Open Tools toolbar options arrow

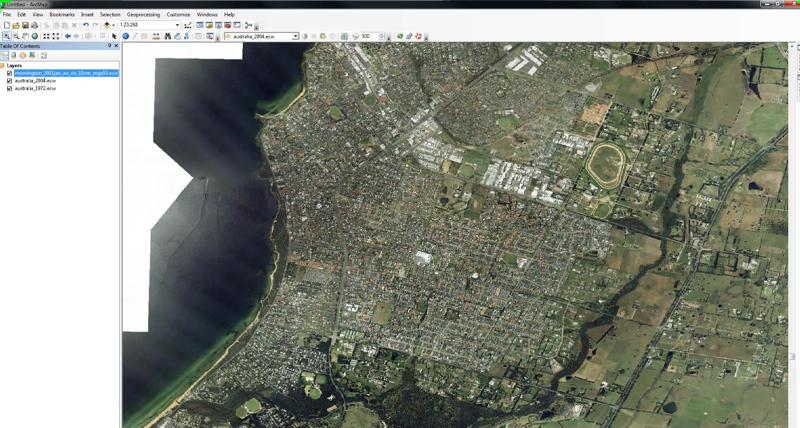(217, 38)
